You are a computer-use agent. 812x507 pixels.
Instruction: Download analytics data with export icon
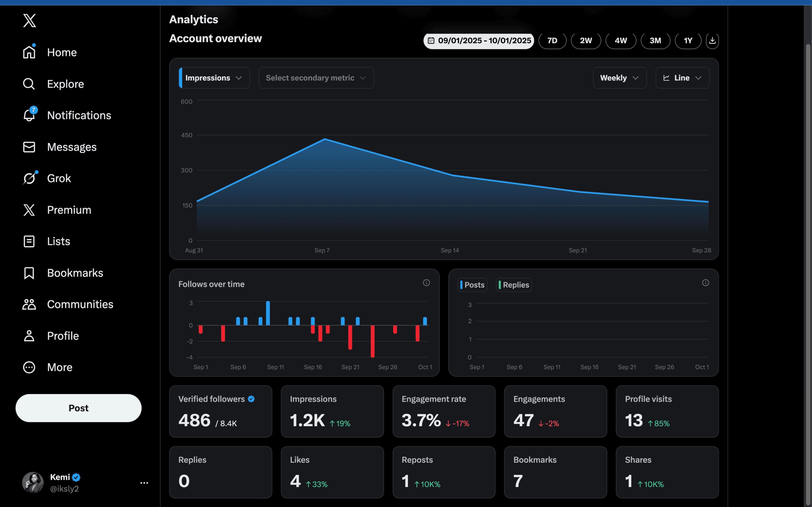[712, 40]
